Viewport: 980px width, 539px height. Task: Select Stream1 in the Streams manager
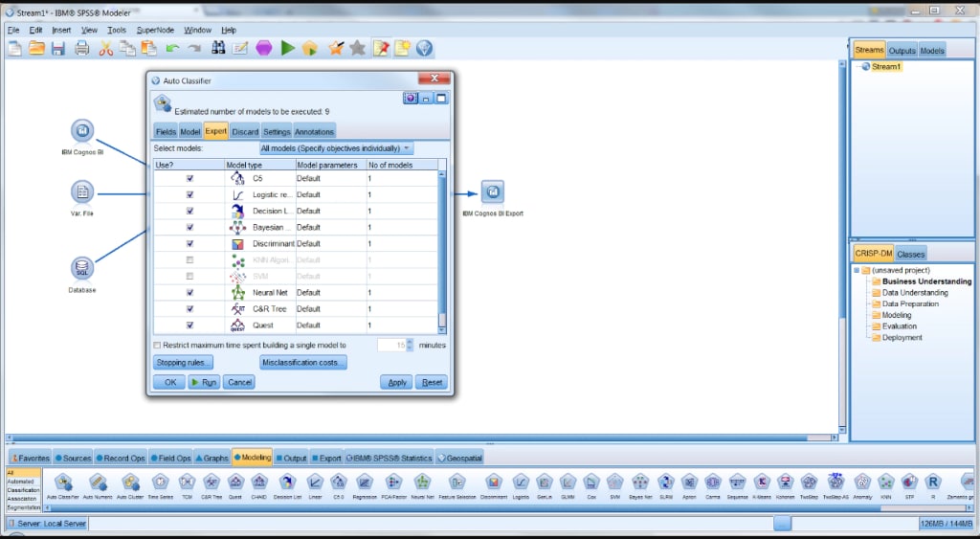[x=886, y=66]
